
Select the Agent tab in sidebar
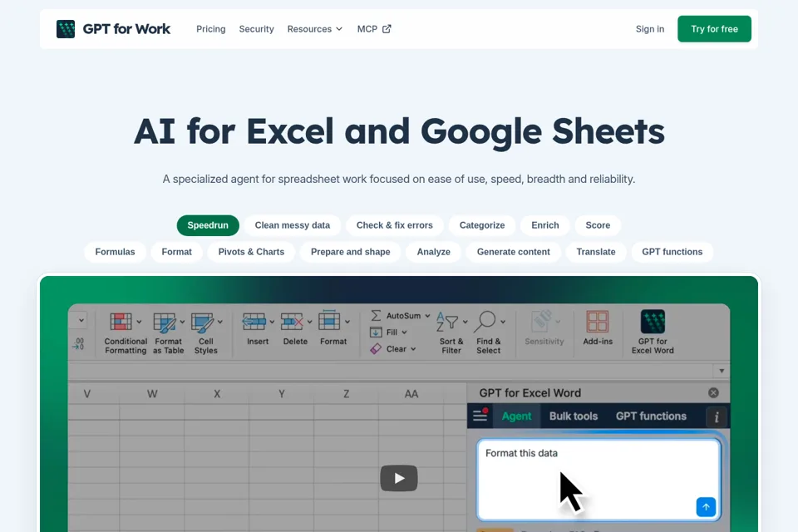click(x=516, y=416)
